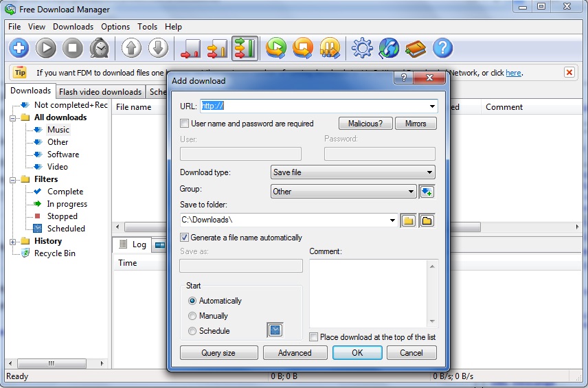Click the globe dial-up connection icon
This screenshot has height=388, width=588.
coord(389,48)
